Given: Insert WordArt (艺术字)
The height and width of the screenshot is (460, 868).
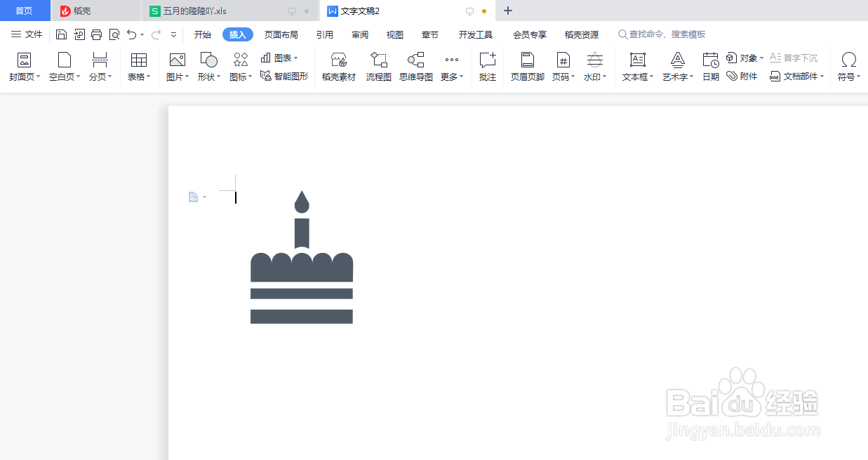Looking at the screenshot, I should pyautogui.click(x=678, y=67).
